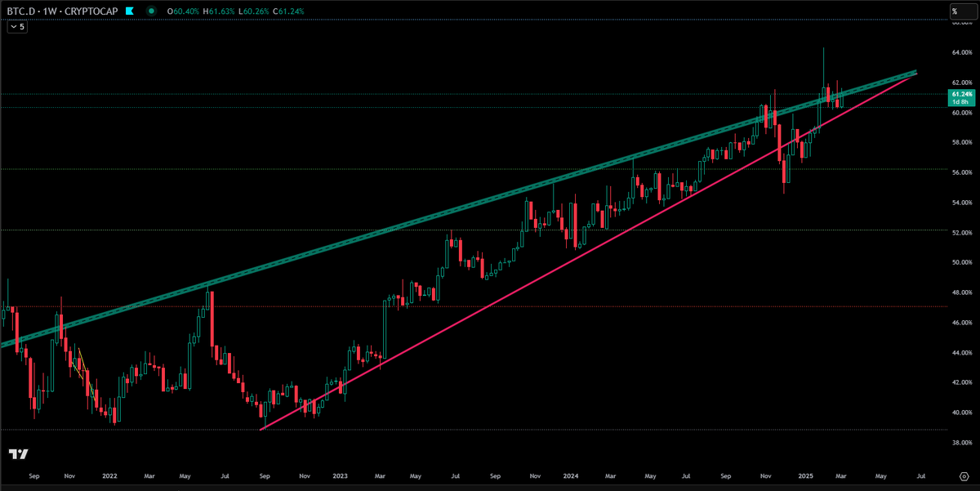
Task: Click the cyan flag icon next to CRYPTOCAP
Action: click(128, 11)
